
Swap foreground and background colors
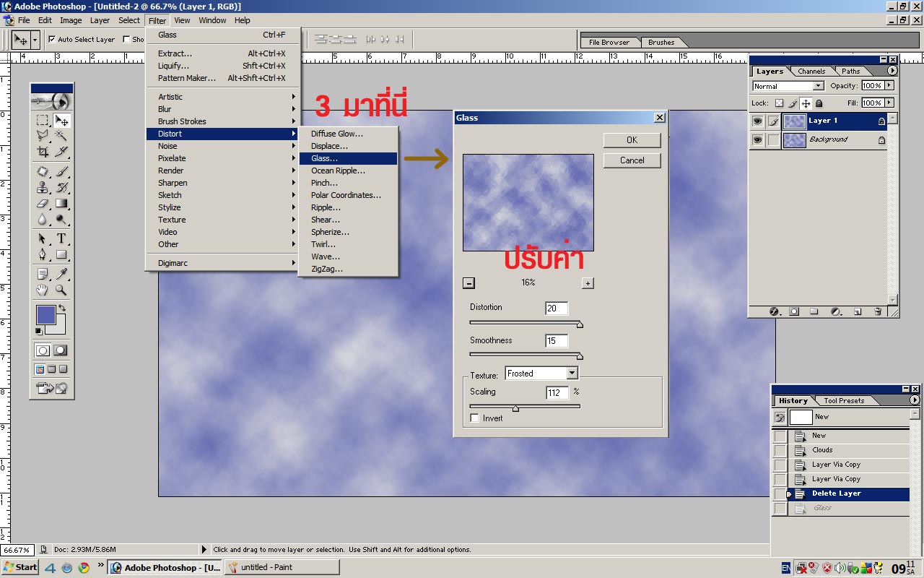tap(62, 309)
